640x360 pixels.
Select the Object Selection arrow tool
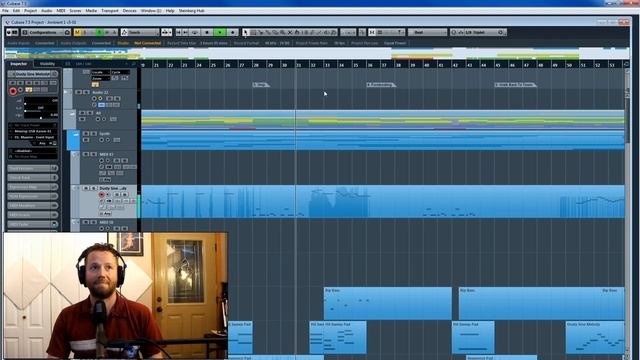click(x=245, y=32)
